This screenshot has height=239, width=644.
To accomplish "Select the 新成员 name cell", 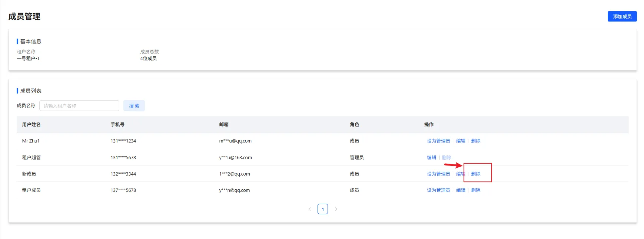I will [x=29, y=174].
